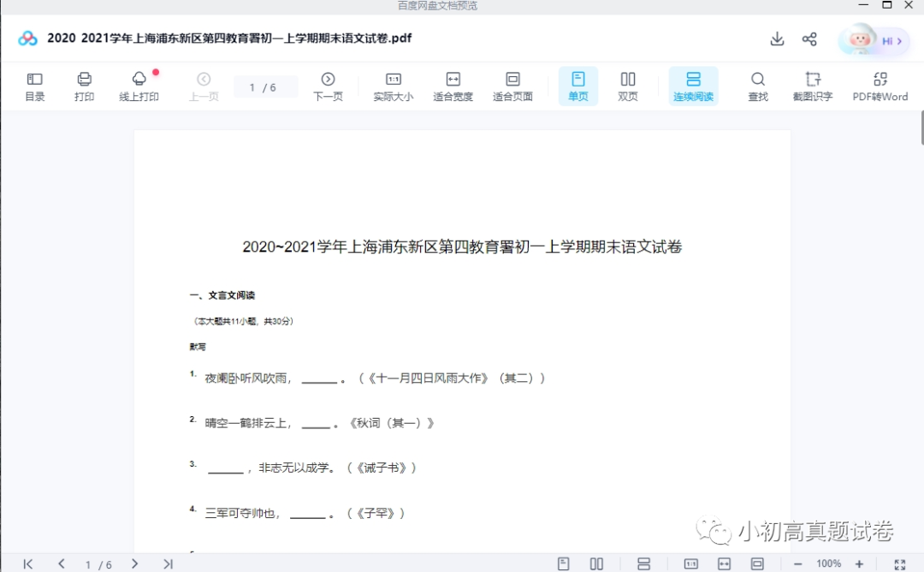Image resolution: width=924 pixels, height=572 pixels.
Task: Download the PDF file
Action: pos(777,39)
